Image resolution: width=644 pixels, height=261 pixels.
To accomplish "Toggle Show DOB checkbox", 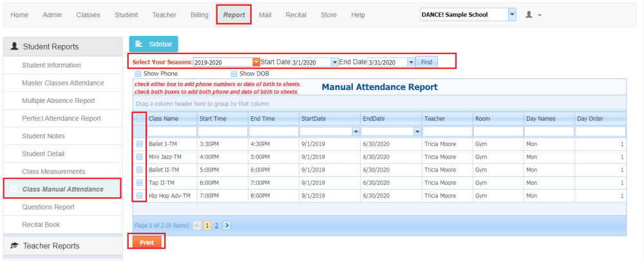I will [234, 74].
